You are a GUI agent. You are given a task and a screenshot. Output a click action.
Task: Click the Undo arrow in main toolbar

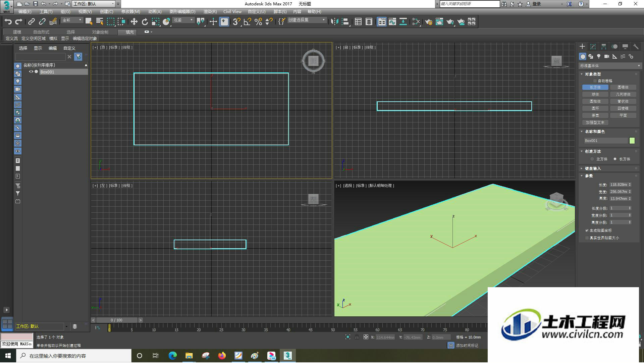pyautogui.click(x=8, y=22)
